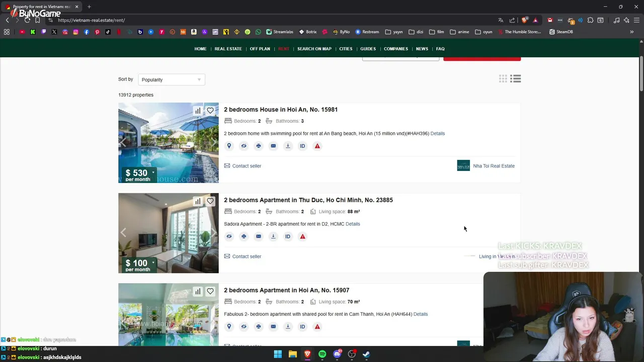Report listing No. 15907 with warning icon
The width and height of the screenshot is (644, 362).
317,326
